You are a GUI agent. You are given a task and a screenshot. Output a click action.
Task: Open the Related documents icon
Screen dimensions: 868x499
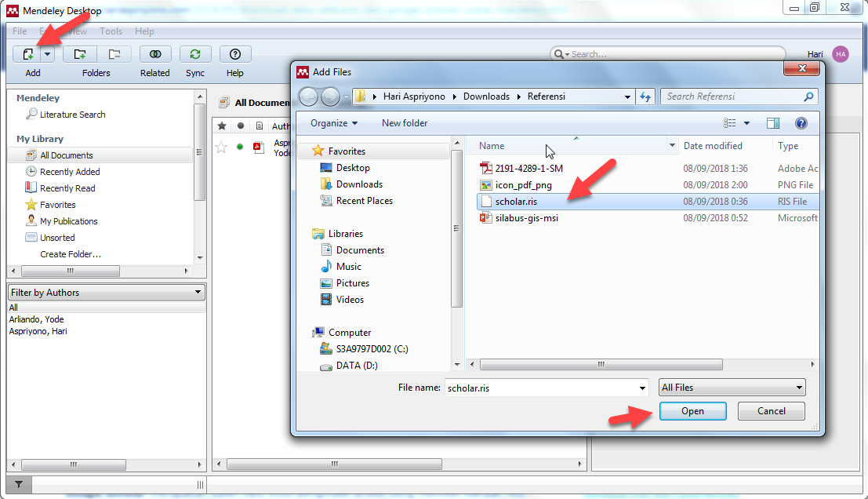pos(155,54)
